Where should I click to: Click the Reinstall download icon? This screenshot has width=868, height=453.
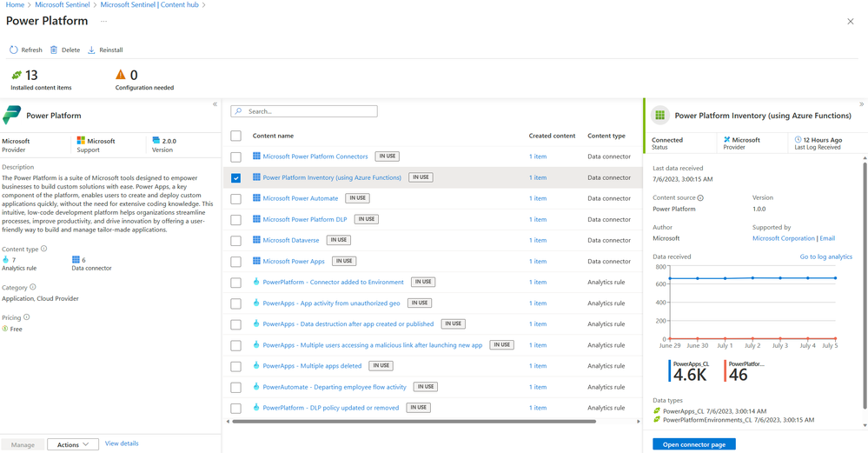(91, 50)
